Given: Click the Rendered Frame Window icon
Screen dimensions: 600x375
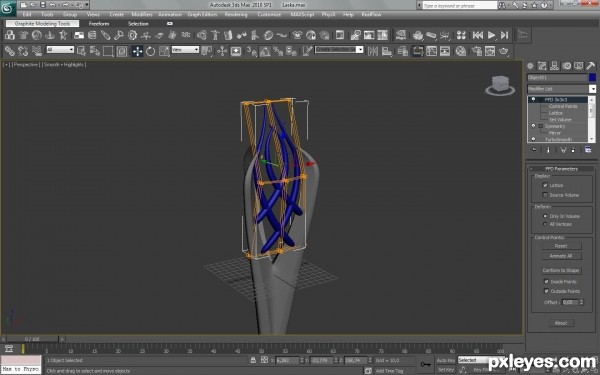Looking at the screenshot, I should pos(490,51).
